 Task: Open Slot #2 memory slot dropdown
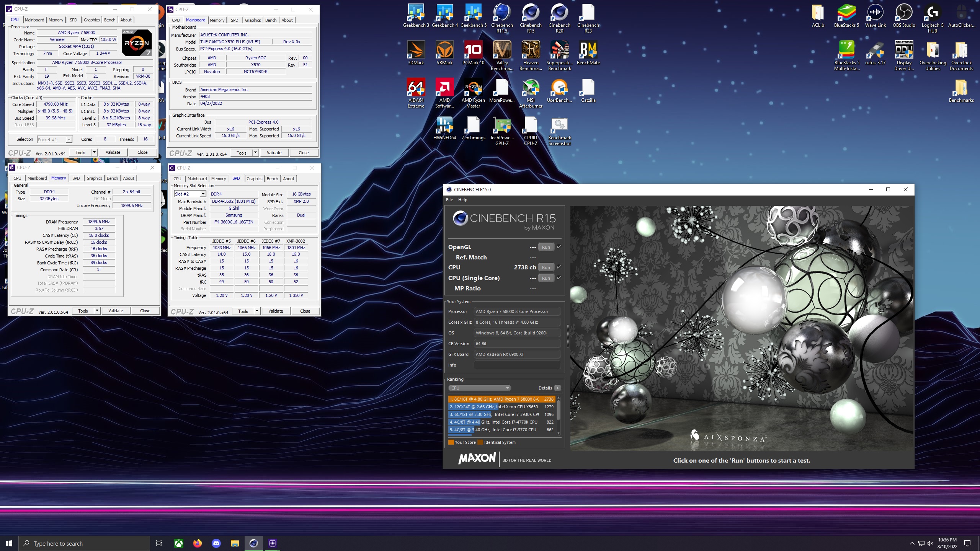(x=190, y=194)
